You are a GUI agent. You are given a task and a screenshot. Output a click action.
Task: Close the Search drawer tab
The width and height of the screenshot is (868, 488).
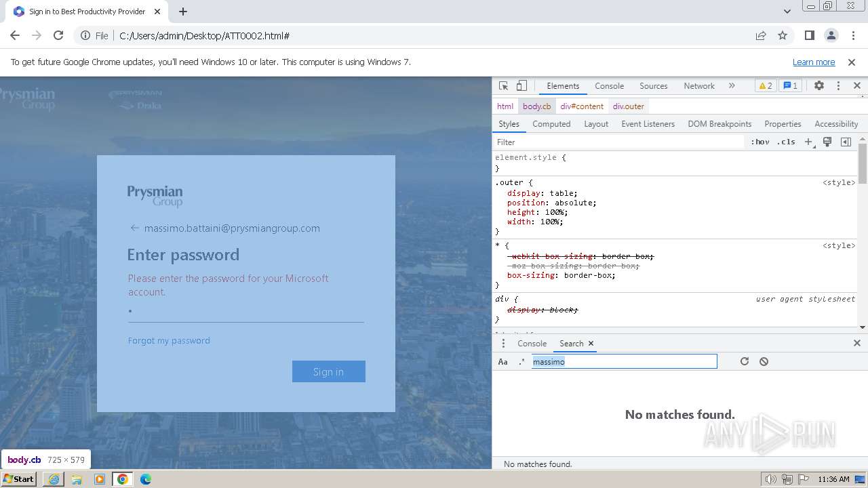pyautogui.click(x=591, y=344)
